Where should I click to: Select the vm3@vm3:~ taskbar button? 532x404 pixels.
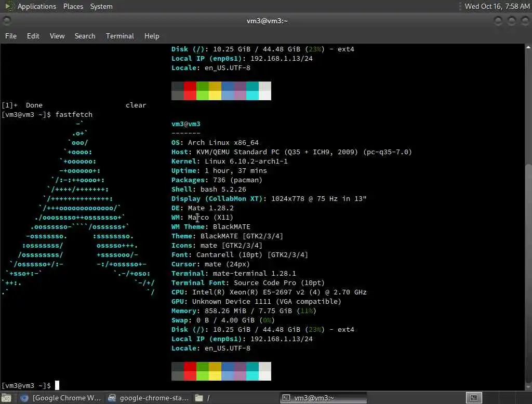(323, 398)
